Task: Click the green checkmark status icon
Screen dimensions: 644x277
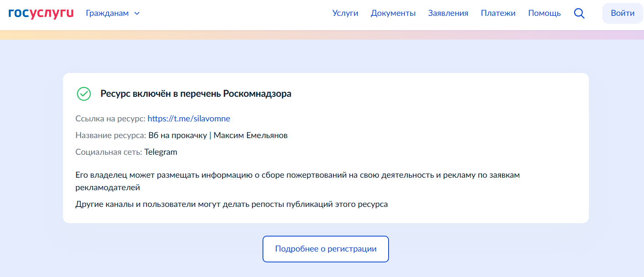Action: 84,94
